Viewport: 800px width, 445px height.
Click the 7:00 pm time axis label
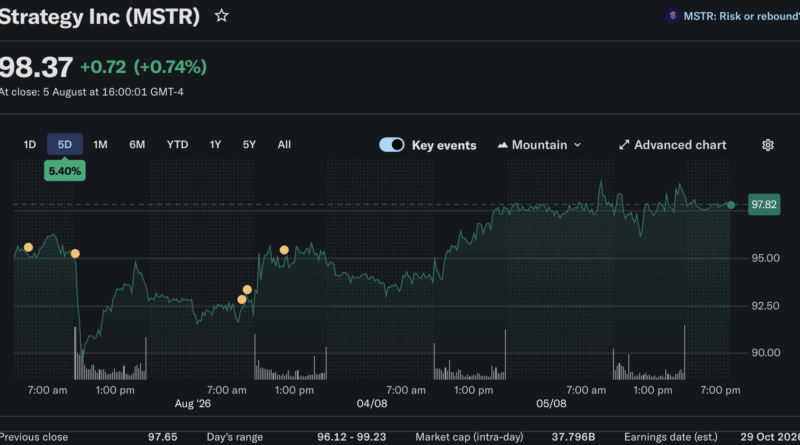click(x=720, y=390)
